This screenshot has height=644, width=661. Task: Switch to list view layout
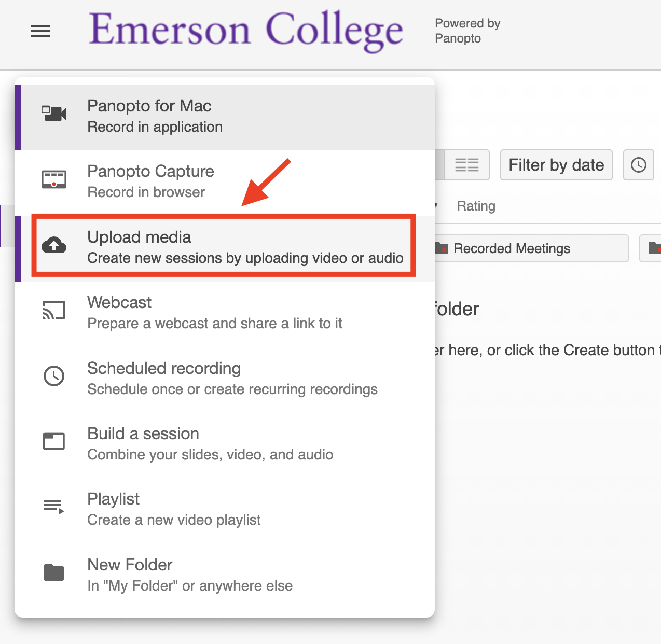point(466,165)
